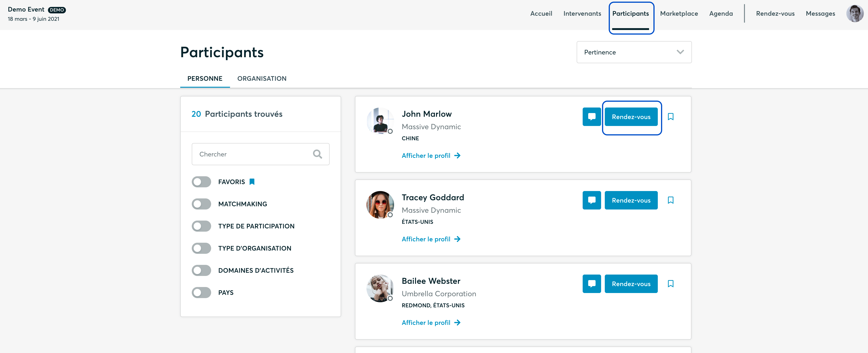Open the Intervenants page
Image resolution: width=868 pixels, height=353 pixels.
pyautogui.click(x=582, y=13)
